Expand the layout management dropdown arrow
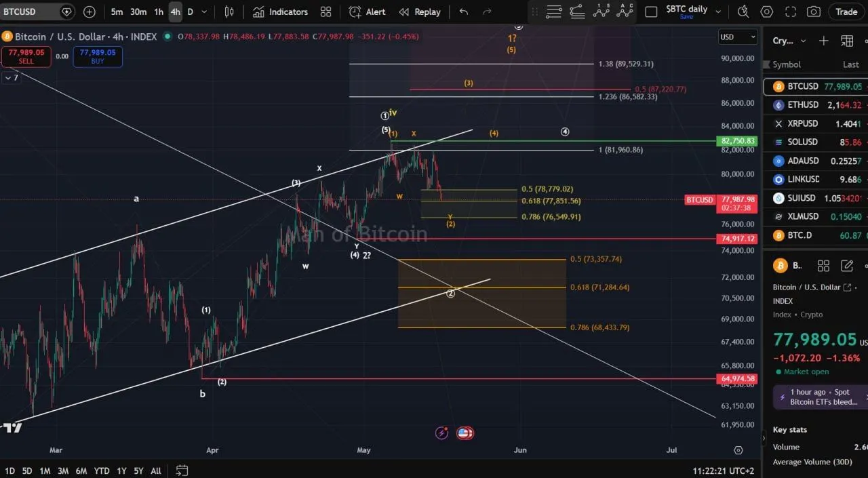Screen dimensions: 868x478 coord(718,12)
